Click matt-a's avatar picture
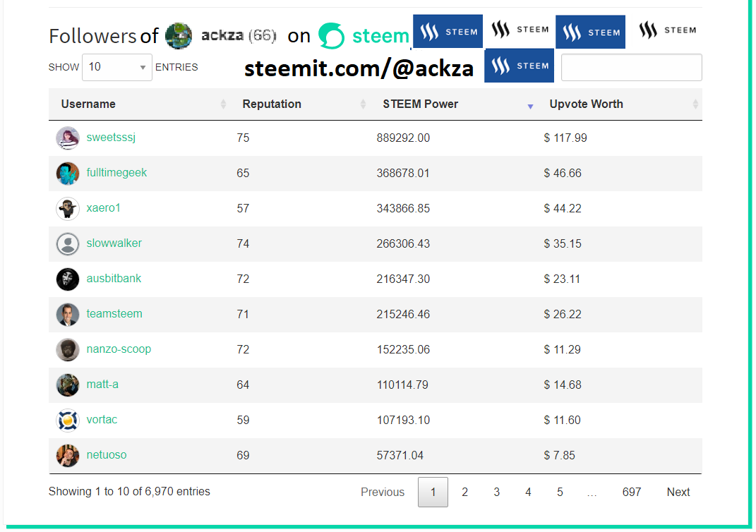The height and width of the screenshot is (532, 756). tap(68, 385)
